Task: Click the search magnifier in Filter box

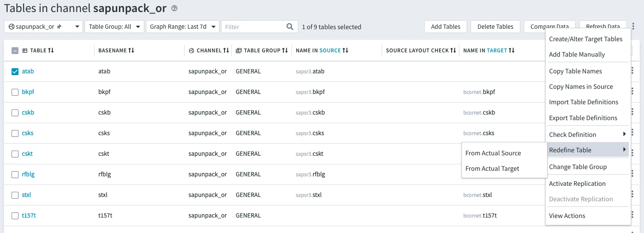Action: tap(290, 27)
